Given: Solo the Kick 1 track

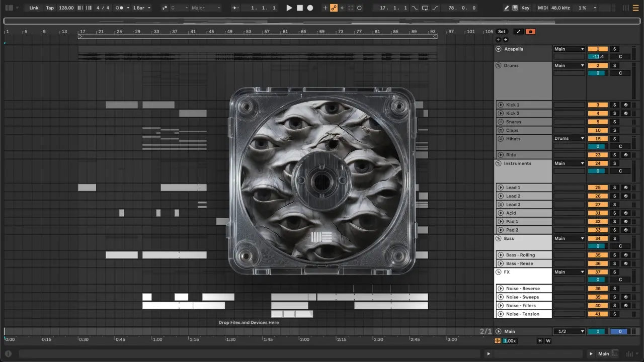Looking at the screenshot, I should (x=614, y=105).
